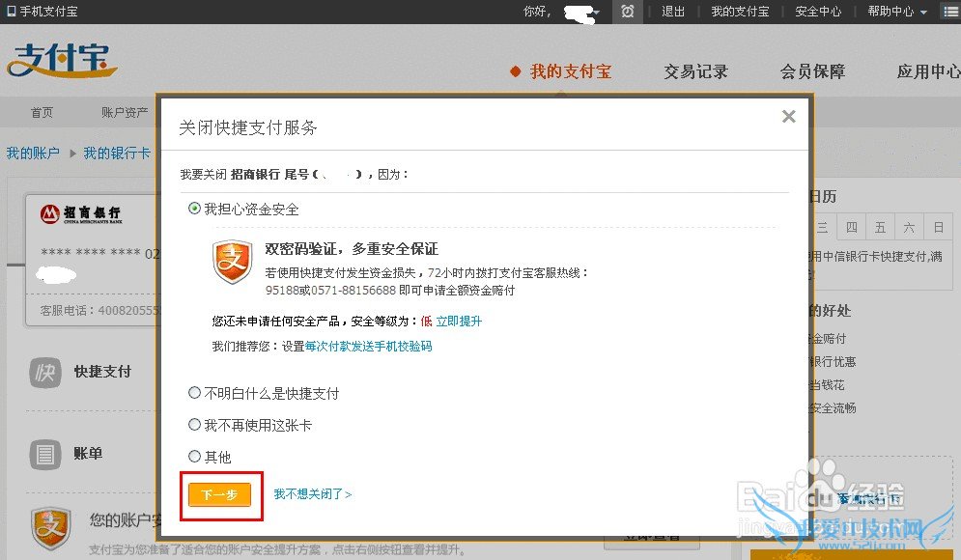The image size is (961, 560).
Task: Open 账户资产 in sub navigation
Action: pyautogui.click(x=125, y=112)
